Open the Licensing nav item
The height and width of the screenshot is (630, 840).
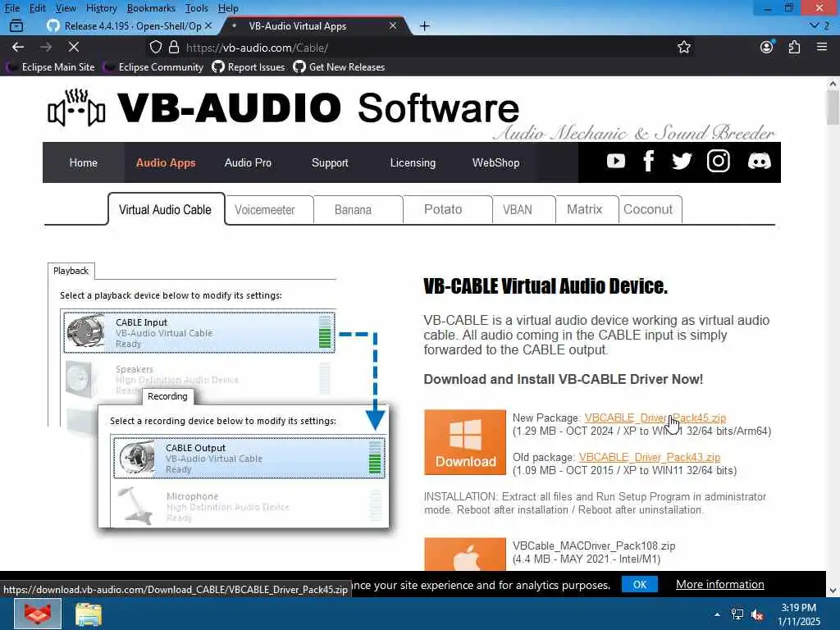click(x=413, y=162)
